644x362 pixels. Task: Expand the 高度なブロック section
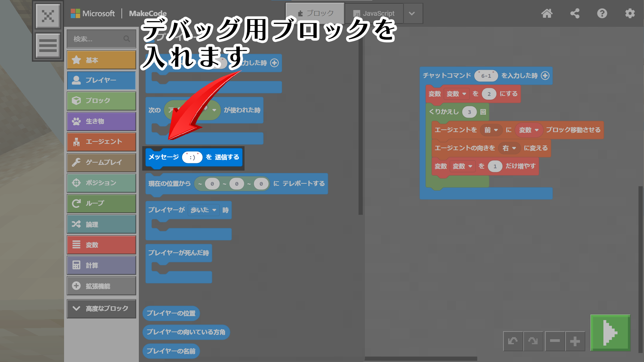tap(101, 308)
